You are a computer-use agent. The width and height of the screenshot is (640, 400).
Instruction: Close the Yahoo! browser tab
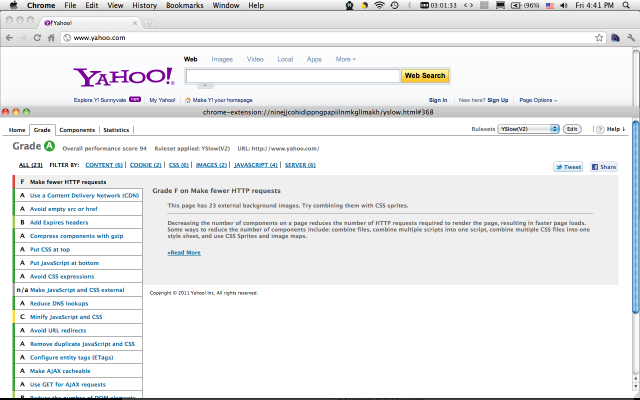coord(135,23)
